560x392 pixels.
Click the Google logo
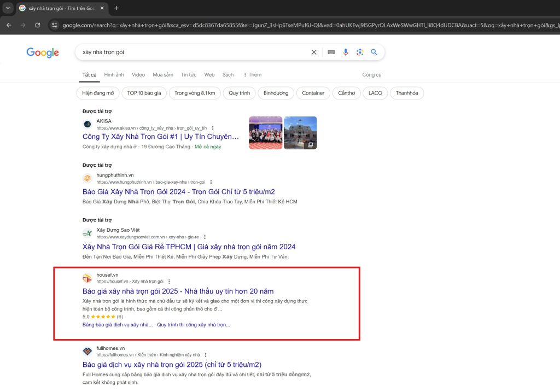(x=43, y=52)
